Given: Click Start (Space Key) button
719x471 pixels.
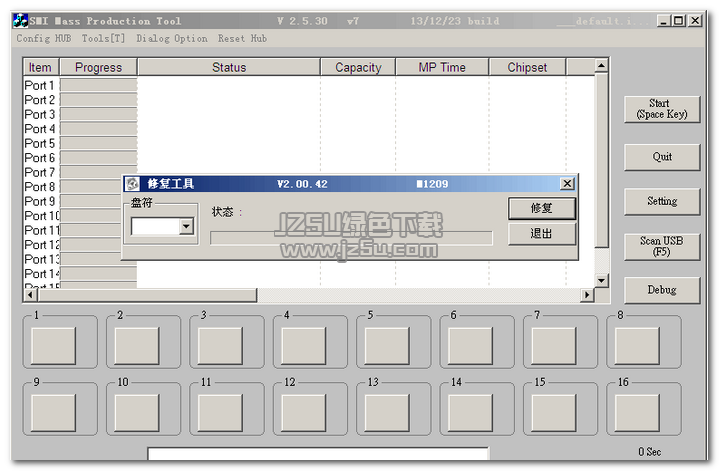Looking at the screenshot, I should coord(662,109).
